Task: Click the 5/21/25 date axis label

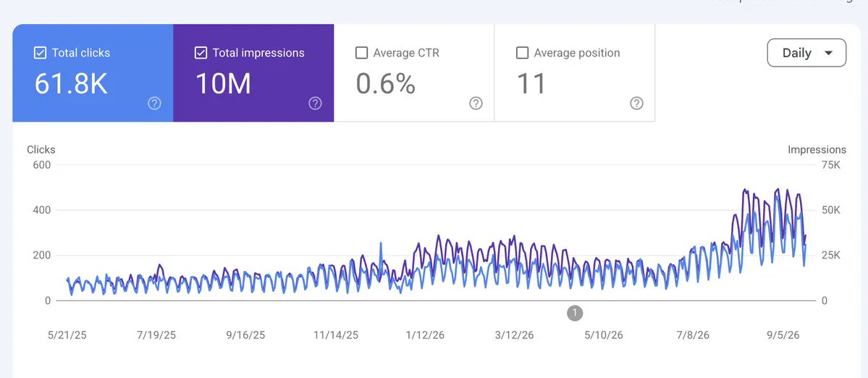Action: [67, 335]
